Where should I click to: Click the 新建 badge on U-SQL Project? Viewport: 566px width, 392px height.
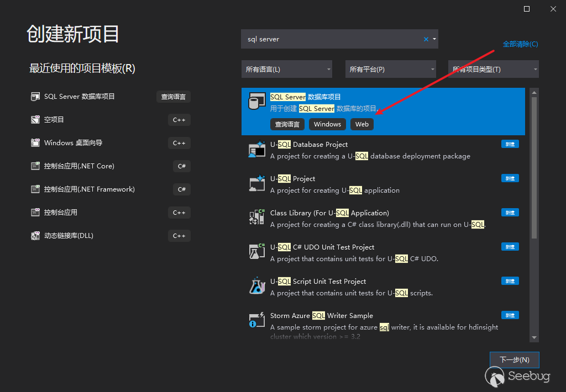[x=510, y=178]
